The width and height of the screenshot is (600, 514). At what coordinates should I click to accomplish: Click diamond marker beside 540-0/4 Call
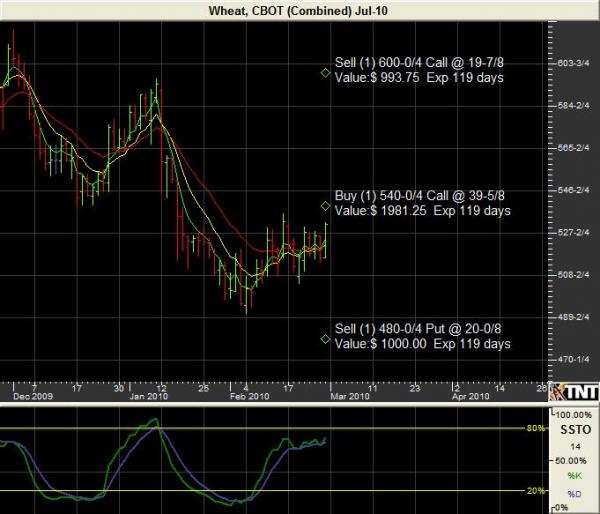(x=325, y=206)
